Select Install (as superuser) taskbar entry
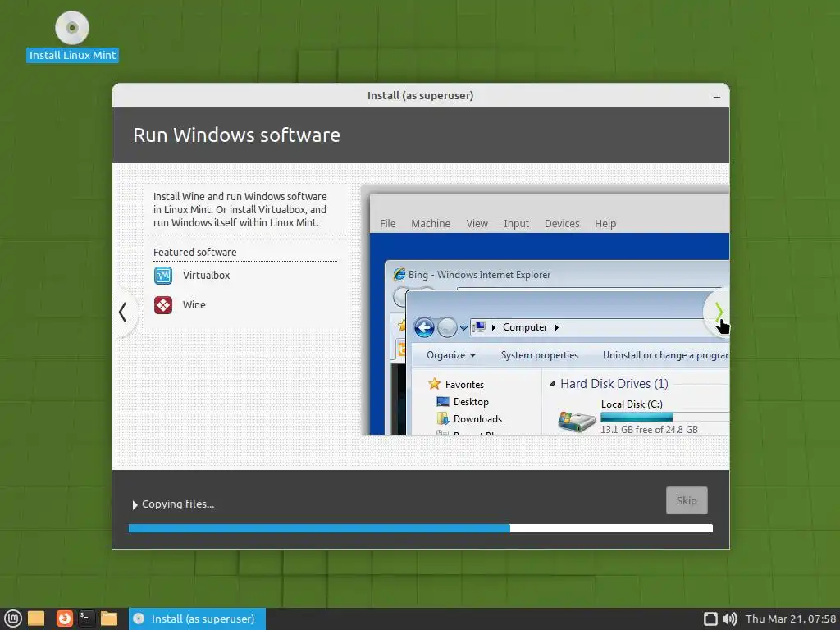Screen dimensions: 840x630 pyautogui.click(x=197, y=619)
